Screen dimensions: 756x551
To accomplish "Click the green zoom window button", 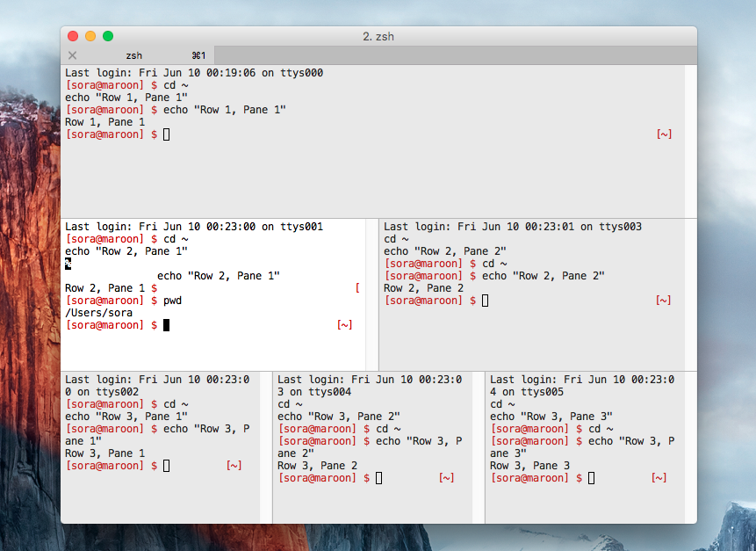I will [x=108, y=36].
